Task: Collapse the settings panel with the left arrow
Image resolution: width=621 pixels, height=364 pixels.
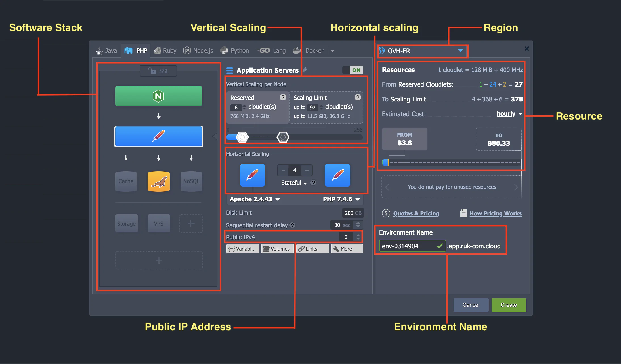Action: pos(215,136)
